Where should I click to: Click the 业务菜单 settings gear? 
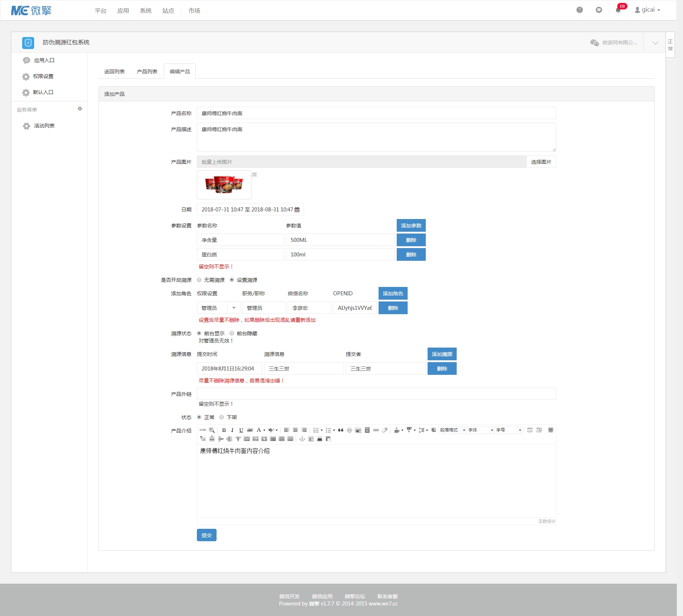tap(80, 109)
